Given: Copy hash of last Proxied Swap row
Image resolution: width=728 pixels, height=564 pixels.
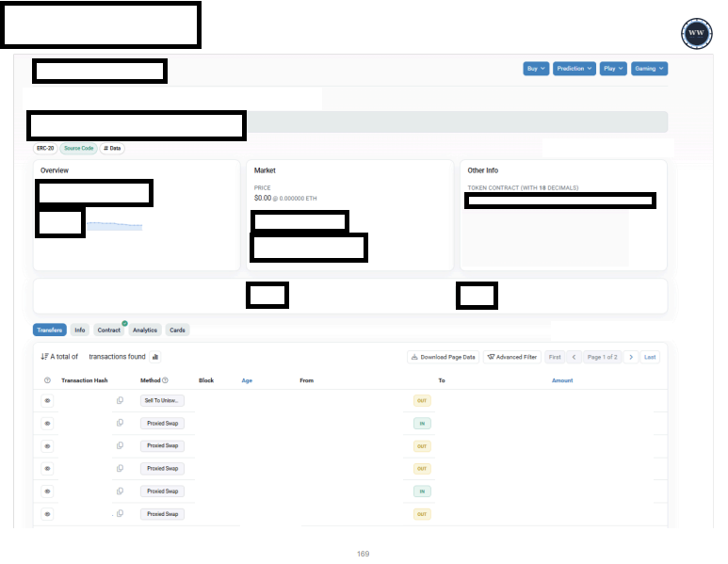Looking at the screenshot, I should 120,513.
